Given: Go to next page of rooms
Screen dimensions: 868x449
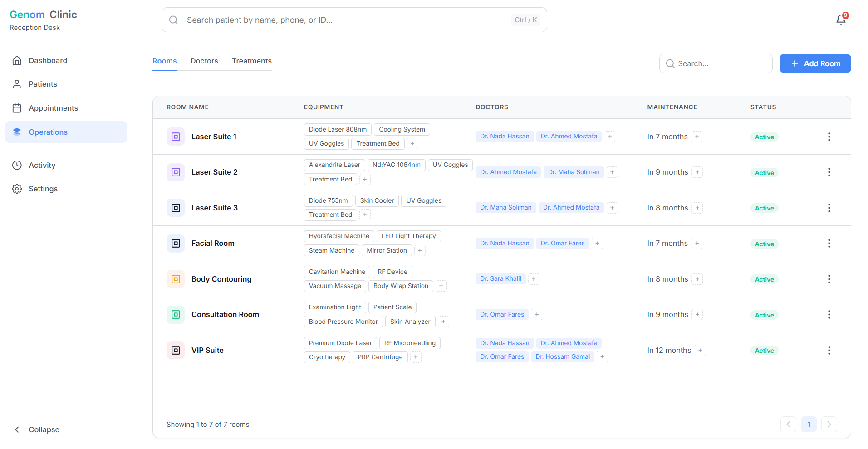Looking at the screenshot, I should 829,425.
